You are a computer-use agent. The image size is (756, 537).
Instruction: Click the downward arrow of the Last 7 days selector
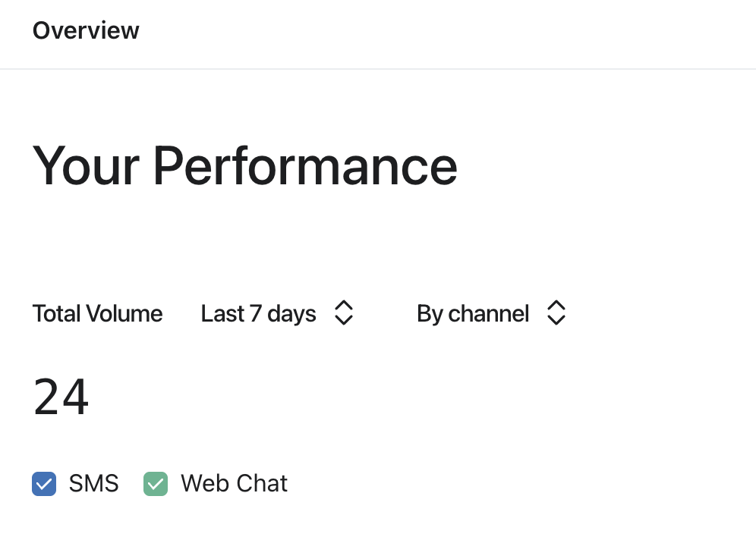(x=344, y=320)
